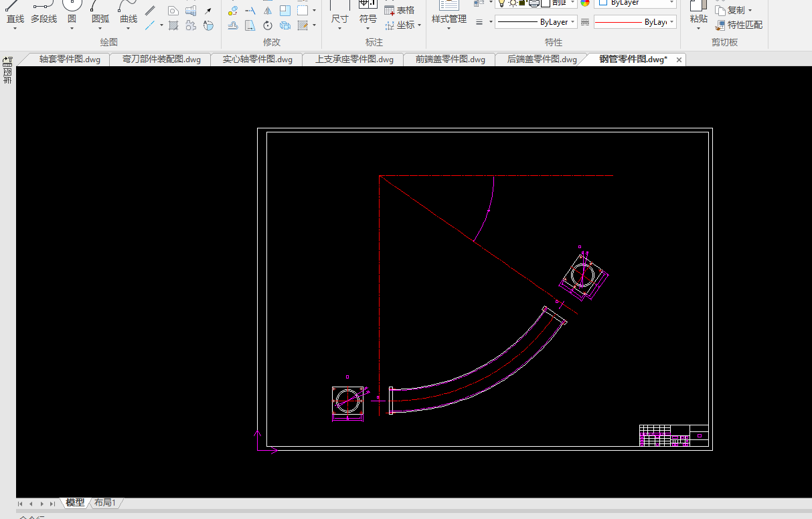This screenshot has height=519, width=812.
Task: Click the hatch fill icon in 绘图
Action: (173, 25)
